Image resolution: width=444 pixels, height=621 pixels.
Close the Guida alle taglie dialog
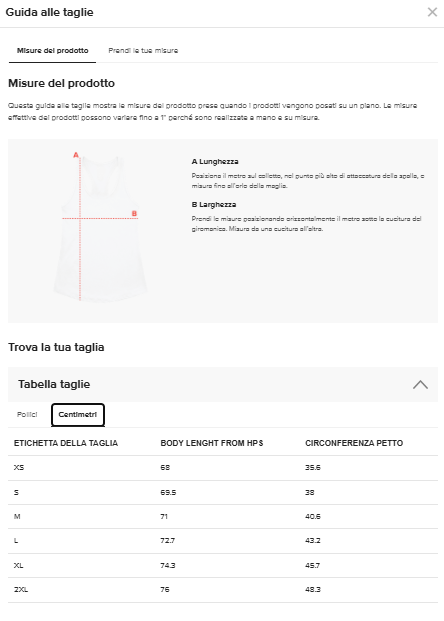point(432,12)
